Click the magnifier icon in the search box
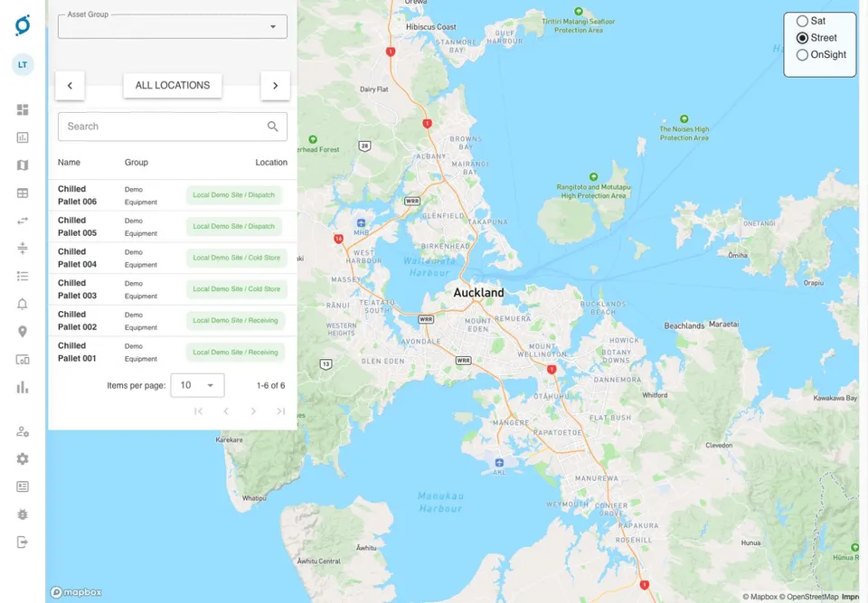 tap(272, 127)
